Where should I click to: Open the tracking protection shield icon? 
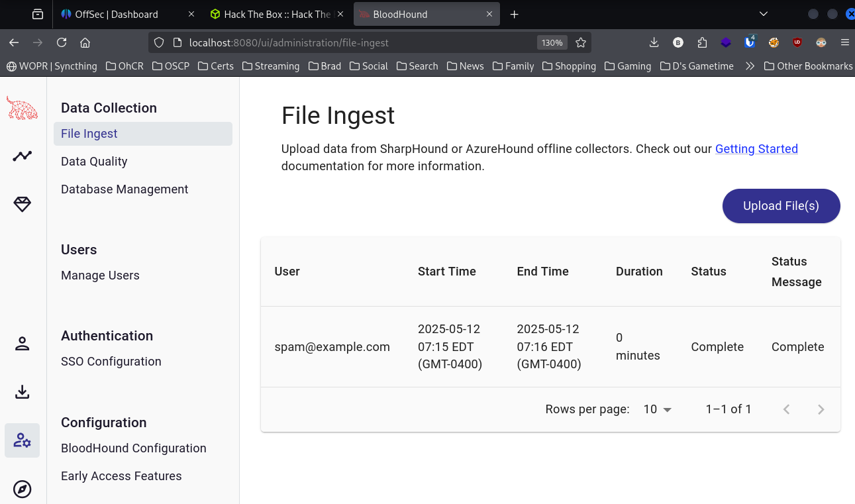(x=159, y=42)
